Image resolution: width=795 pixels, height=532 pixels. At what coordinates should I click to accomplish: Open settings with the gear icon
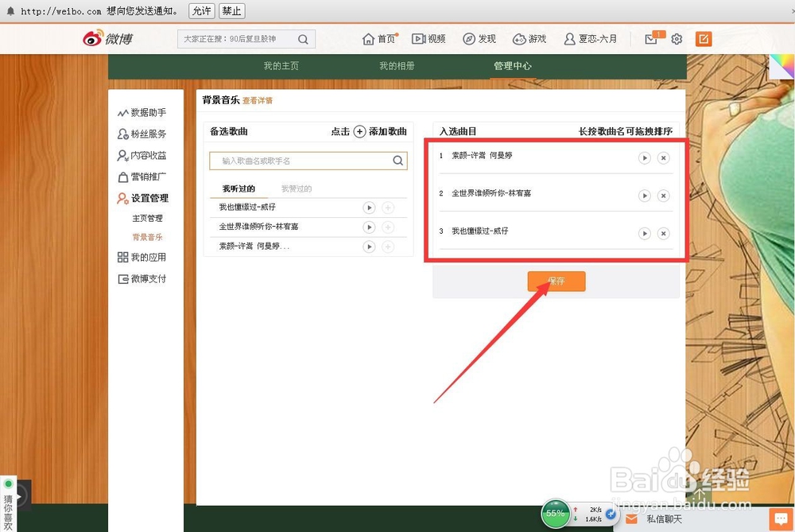(677, 38)
